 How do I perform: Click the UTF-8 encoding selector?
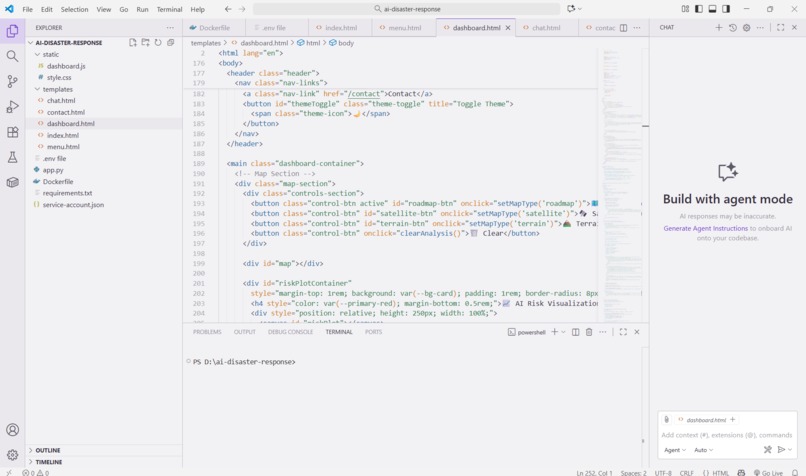663,472
